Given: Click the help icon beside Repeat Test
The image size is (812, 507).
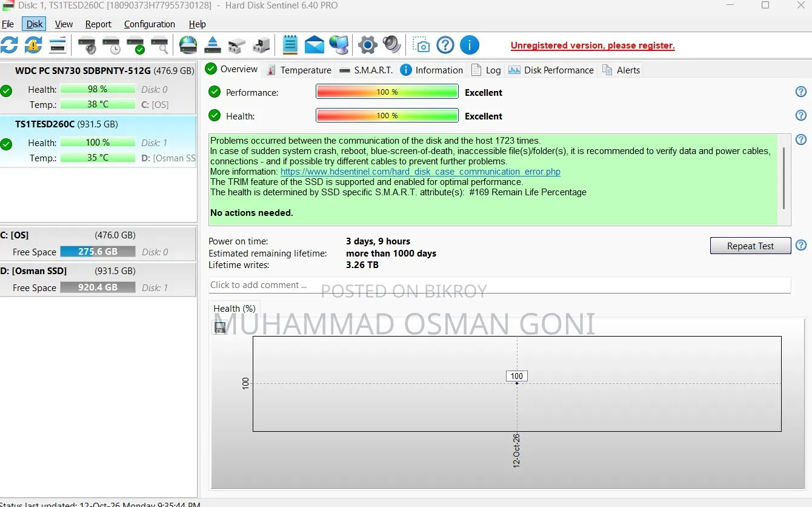Looking at the screenshot, I should [x=801, y=246].
